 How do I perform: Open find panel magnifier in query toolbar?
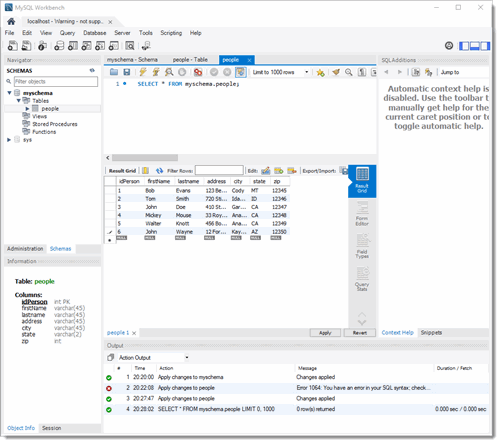[x=349, y=72]
